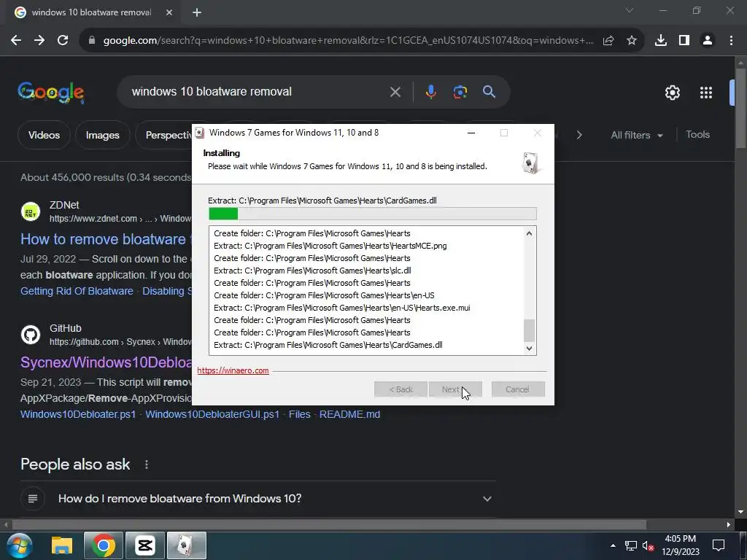747x560 pixels.
Task: Open README.md sublink
Action: 349,414
